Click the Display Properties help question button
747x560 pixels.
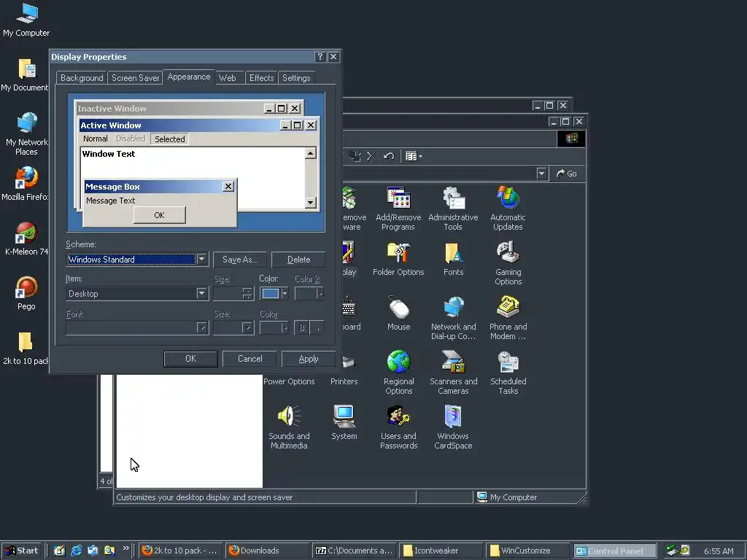coord(320,57)
